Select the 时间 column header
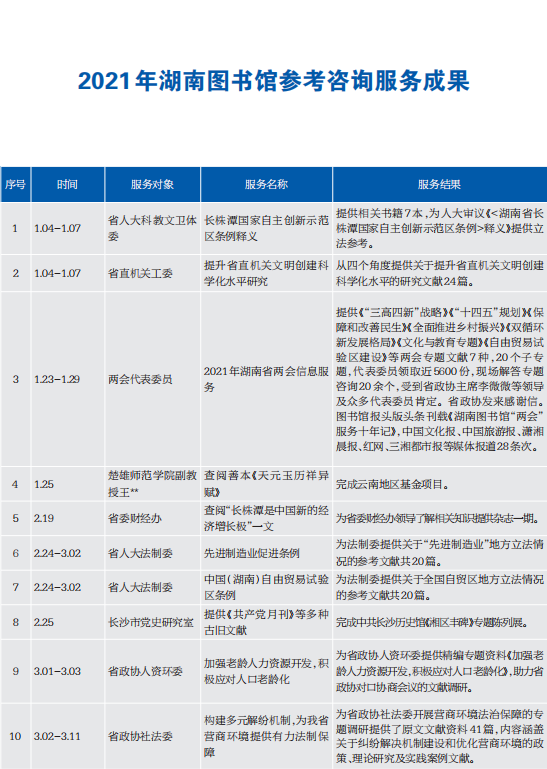 (67, 184)
